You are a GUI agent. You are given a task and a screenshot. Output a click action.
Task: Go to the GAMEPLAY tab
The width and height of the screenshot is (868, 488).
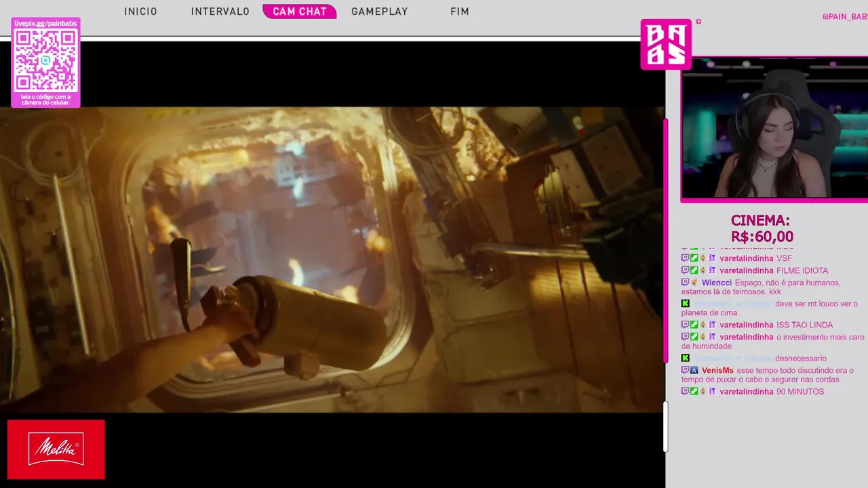pyautogui.click(x=380, y=12)
